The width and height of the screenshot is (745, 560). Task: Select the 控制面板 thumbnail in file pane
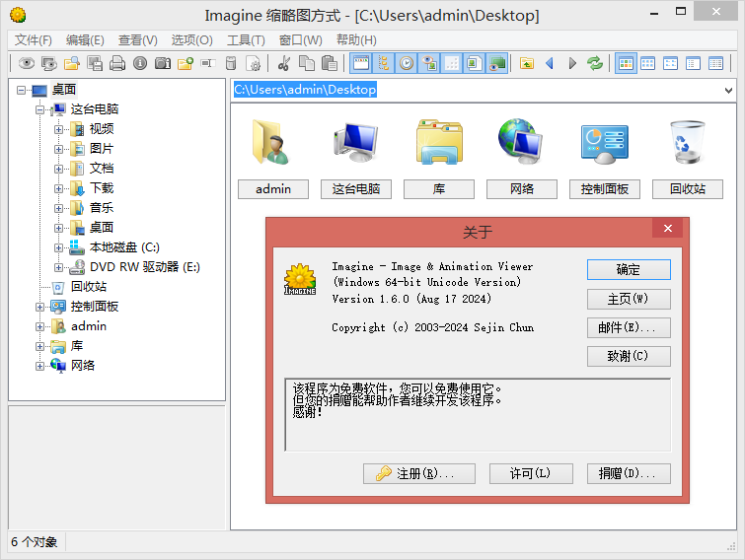(604, 158)
